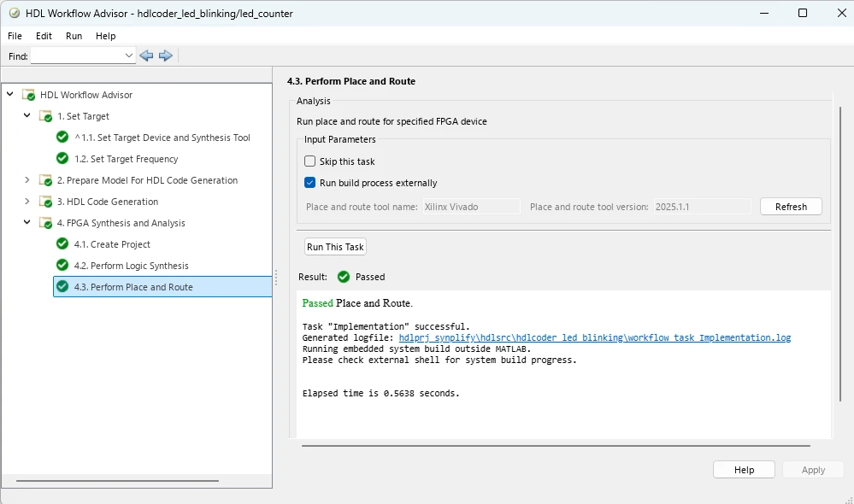
Task: Click green check icon beside Set Target Frequency
Action: point(62,158)
